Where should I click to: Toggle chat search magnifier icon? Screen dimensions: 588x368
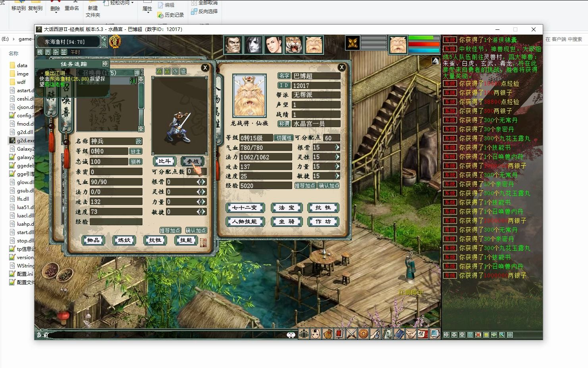502,335
